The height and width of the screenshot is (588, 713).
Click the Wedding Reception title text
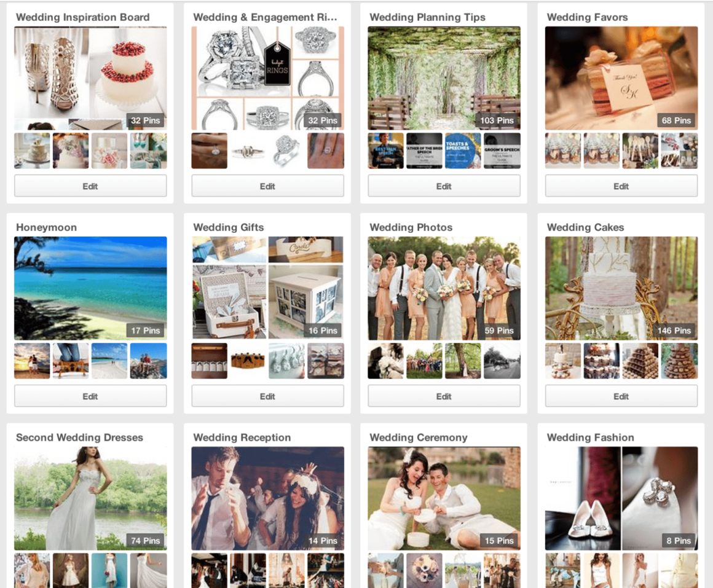[242, 437]
